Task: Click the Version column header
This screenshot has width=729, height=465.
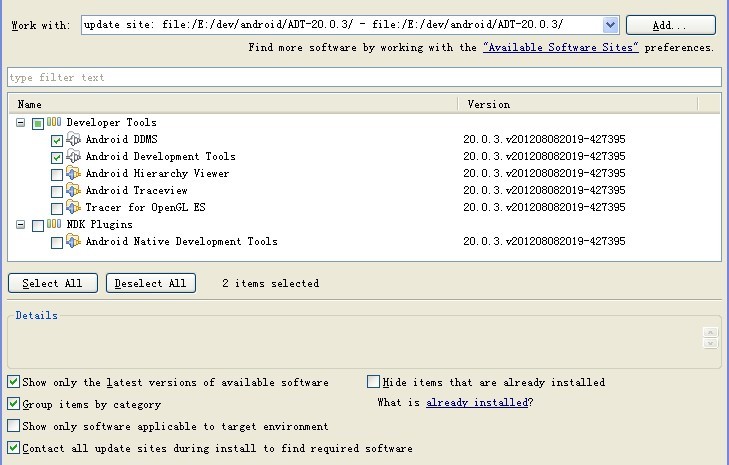Action: [578, 104]
